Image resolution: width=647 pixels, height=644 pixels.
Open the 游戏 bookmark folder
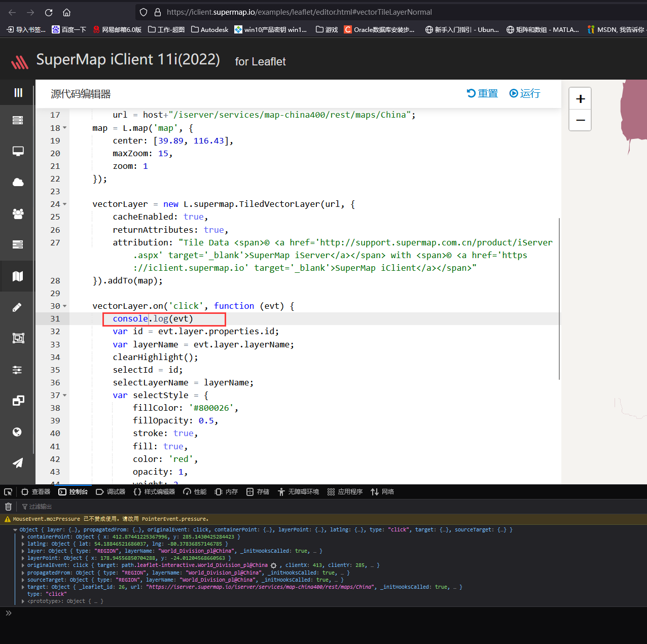coord(327,29)
